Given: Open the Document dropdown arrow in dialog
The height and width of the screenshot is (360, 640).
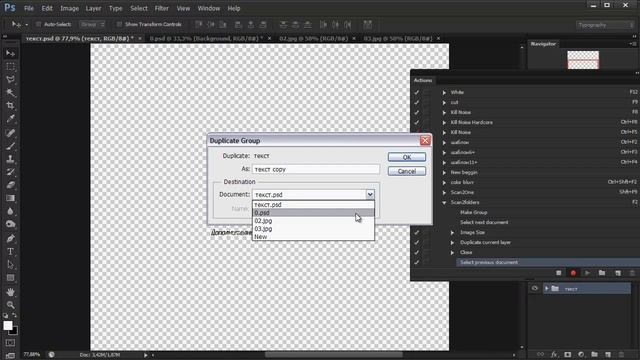Looking at the screenshot, I should pos(370,194).
